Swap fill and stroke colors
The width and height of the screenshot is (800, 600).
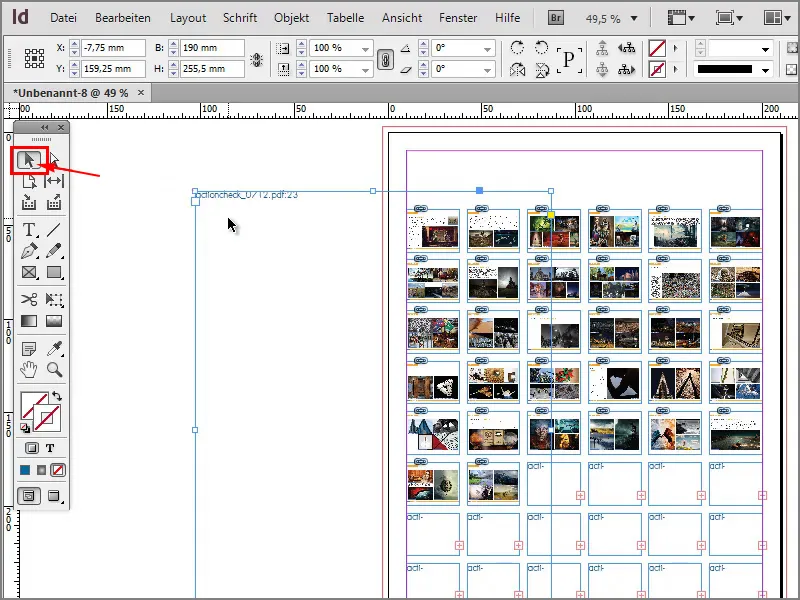[58, 397]
